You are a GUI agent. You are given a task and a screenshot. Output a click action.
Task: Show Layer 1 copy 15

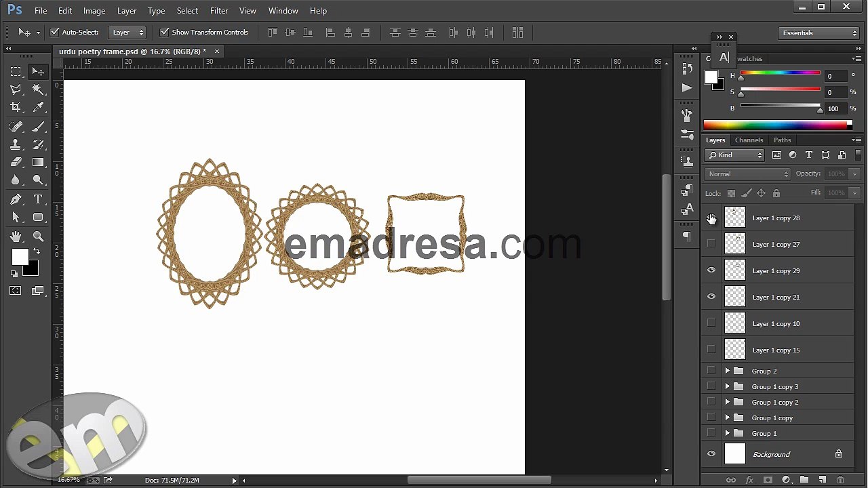point(711,350)
